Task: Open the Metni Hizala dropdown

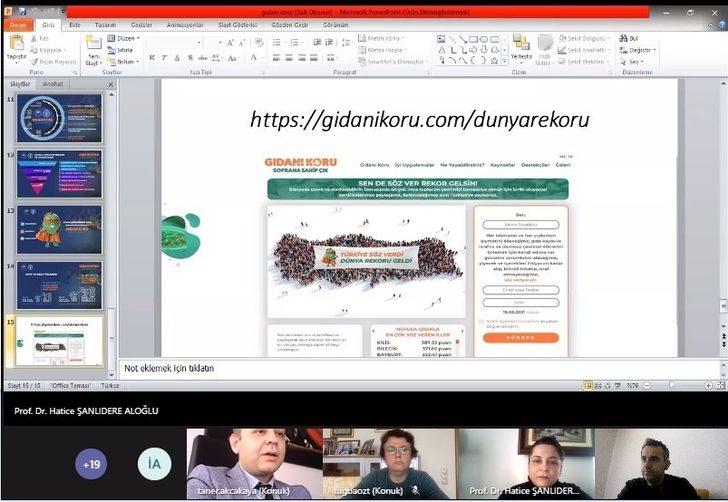Action: click(x=383, y=50)
